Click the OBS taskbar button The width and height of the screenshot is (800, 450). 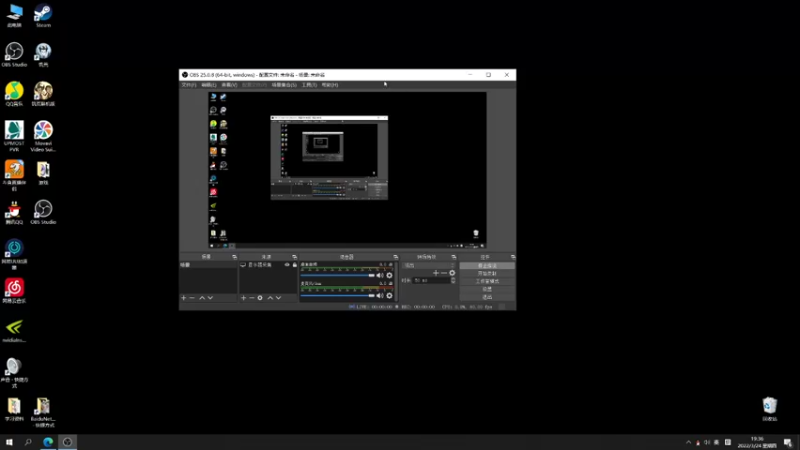tap(67, 442)
